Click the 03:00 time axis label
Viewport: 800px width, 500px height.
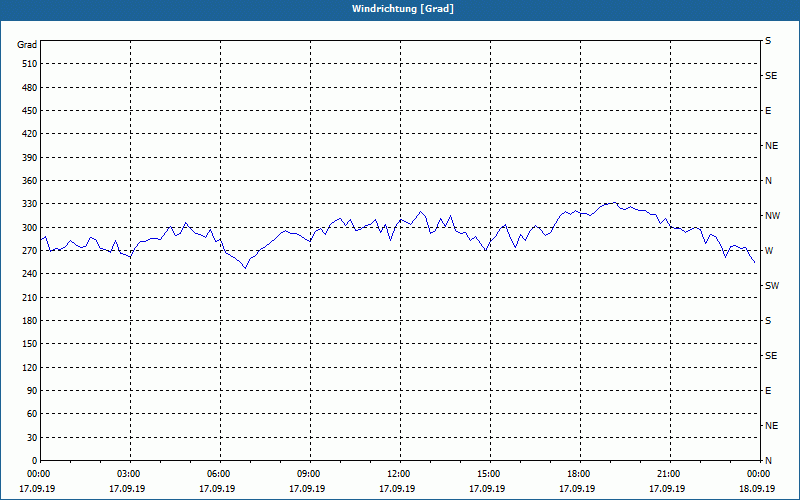(128, 474)
